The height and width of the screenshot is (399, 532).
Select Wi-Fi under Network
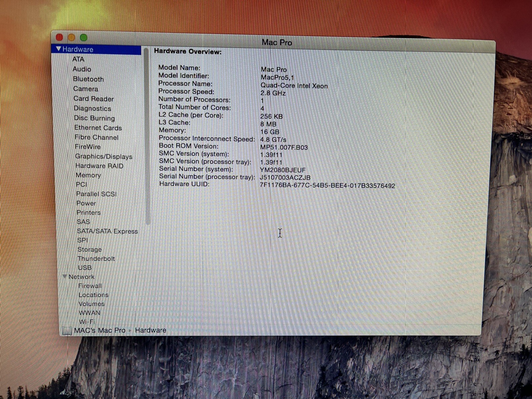(87, 322)
